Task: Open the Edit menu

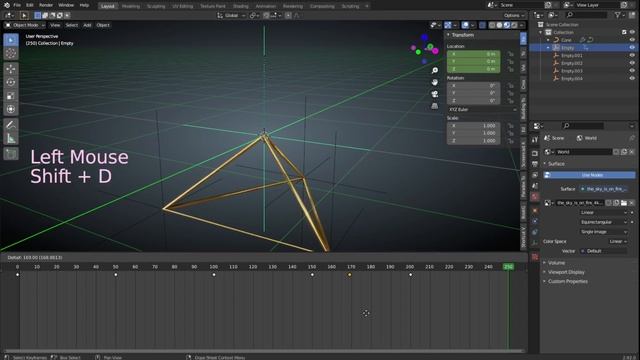Action: click(x=30, y=5)
